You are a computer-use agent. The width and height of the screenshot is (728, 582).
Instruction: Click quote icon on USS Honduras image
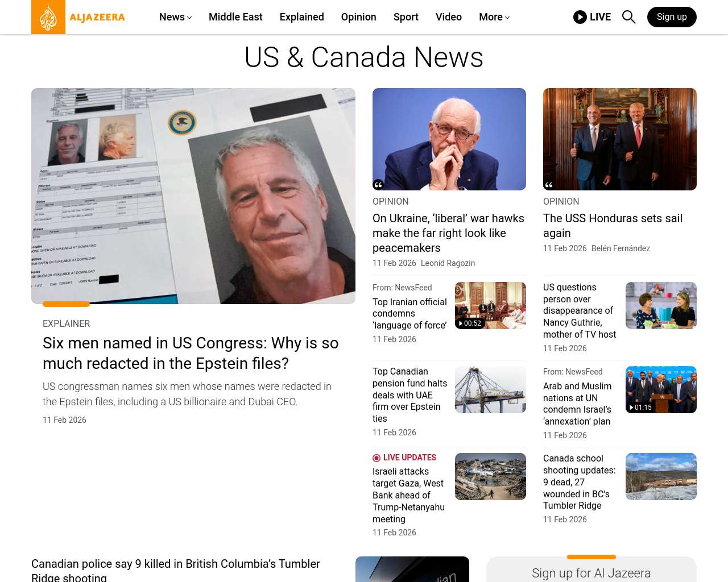(549, 184)
